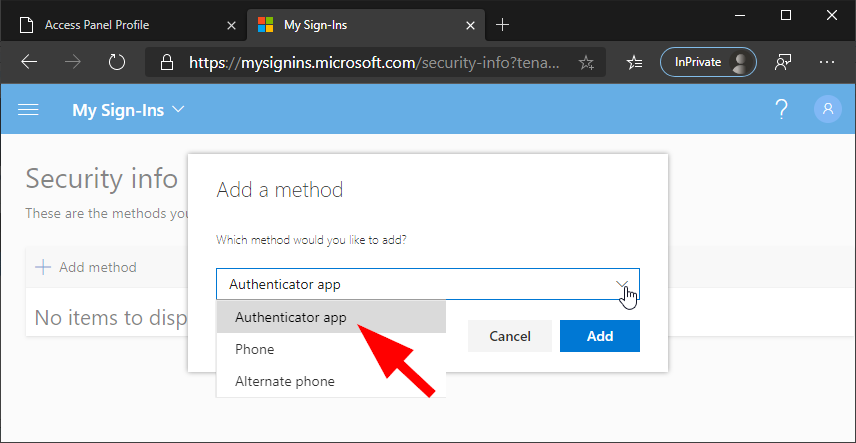Click the feedback icon in toolbar
856x443 pixels.
(x=784, y=62)
